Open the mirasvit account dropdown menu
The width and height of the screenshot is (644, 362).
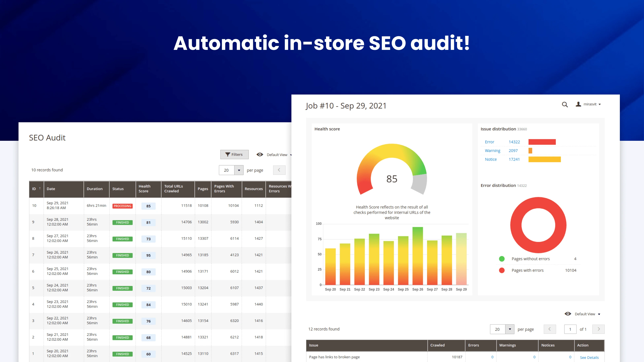point(600,104)
